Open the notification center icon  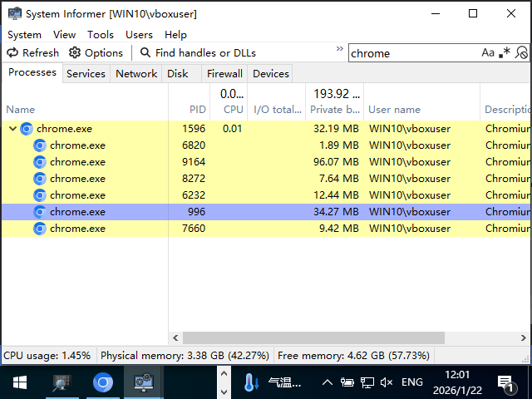[x=507, y=384]
